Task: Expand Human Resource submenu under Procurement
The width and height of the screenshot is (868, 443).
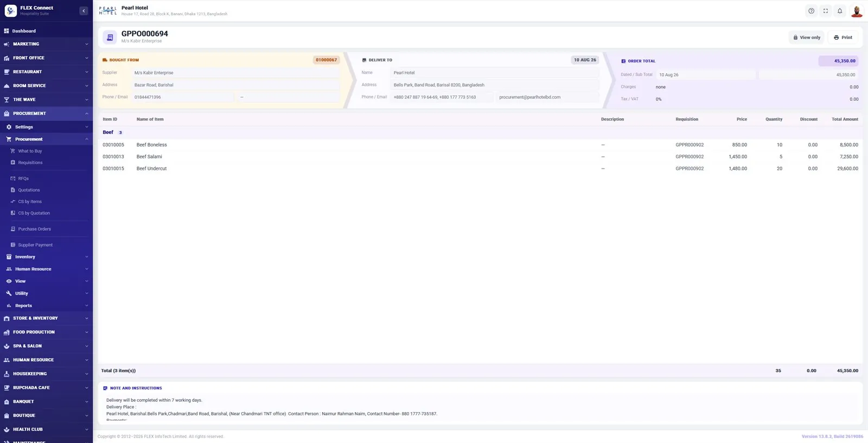Action: pyautogui.click(x=46, y=269)
